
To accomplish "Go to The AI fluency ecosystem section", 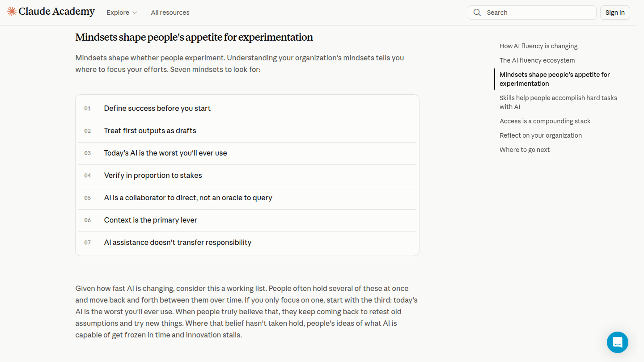I will (537, 60).
